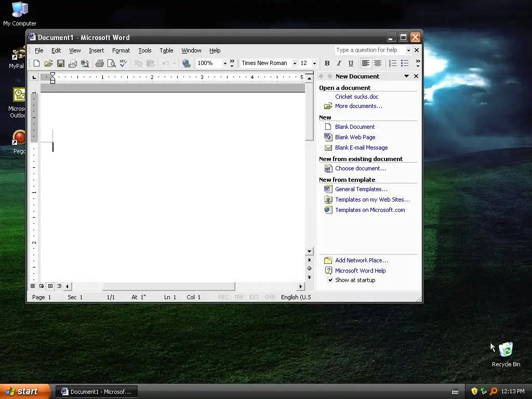This screenshot has width=532, height=399.
Task: Open the Format menu
Action: (121, 50)
